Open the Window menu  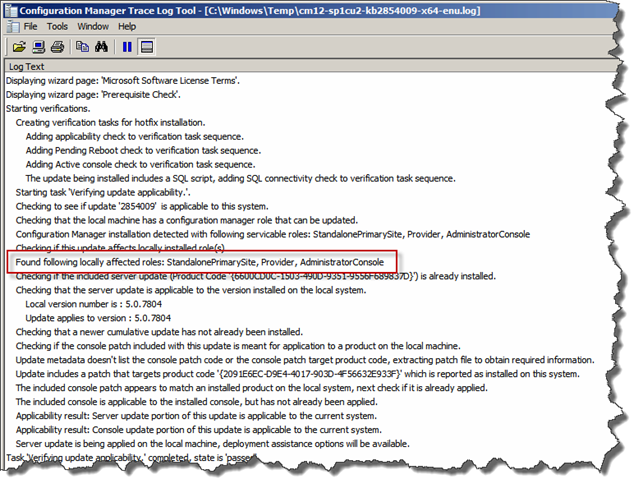tap(93, 27)
